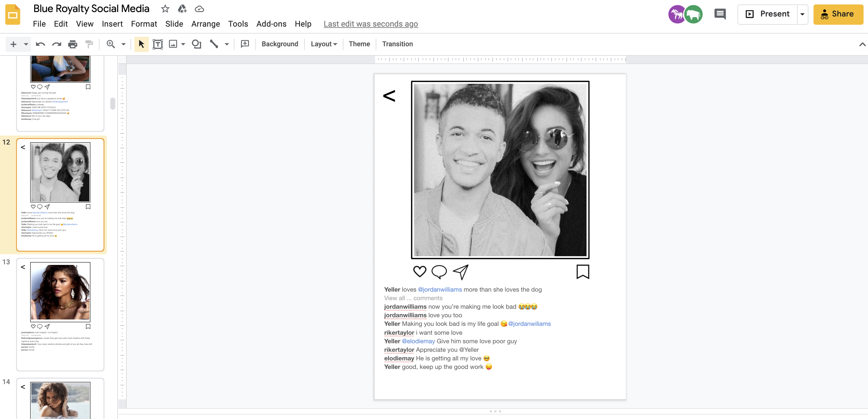Viewport: 868px width, 419px height.
Task: Open the new slide layout dropdown arrow
Action: click(26, 44)
